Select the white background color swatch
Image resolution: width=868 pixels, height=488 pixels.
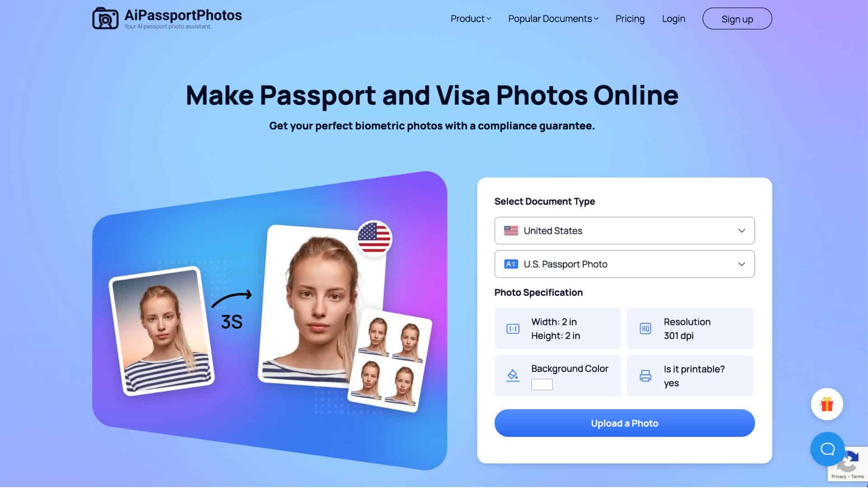(x=541, y=385)
